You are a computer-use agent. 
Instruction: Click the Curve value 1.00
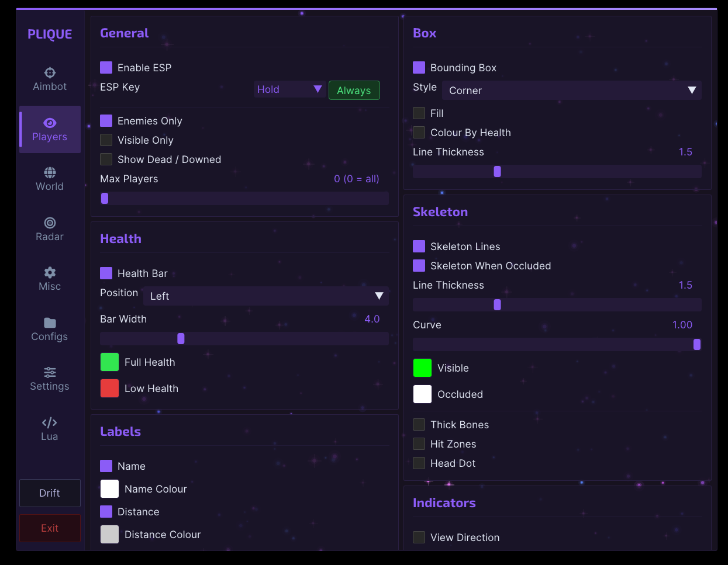pyautogui.click(x=682, y=325)
